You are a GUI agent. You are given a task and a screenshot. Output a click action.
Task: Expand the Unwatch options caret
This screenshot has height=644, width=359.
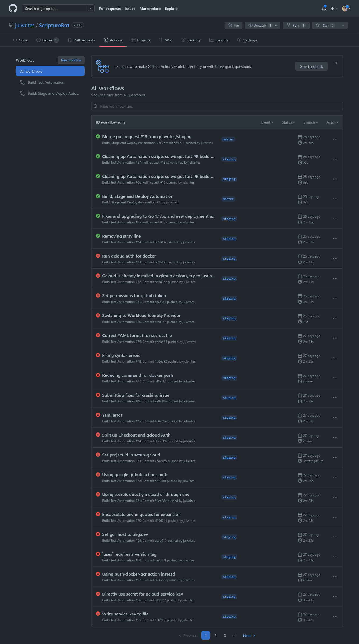click(276, 25)
